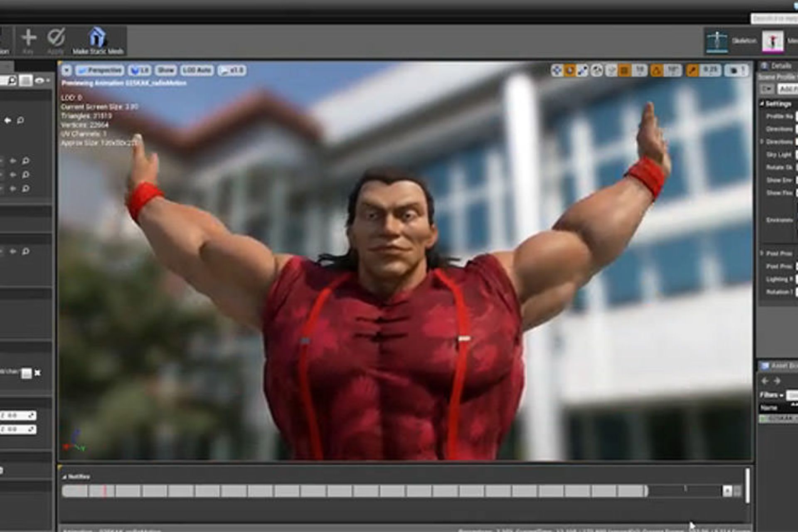Toggle grid snapping orange icon
Screen dimensions: 798x532
(624, 70)
